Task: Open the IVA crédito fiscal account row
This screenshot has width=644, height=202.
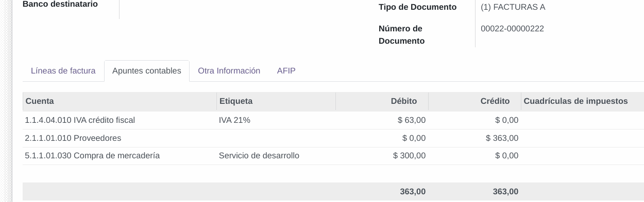Action: tap(333, 120)
